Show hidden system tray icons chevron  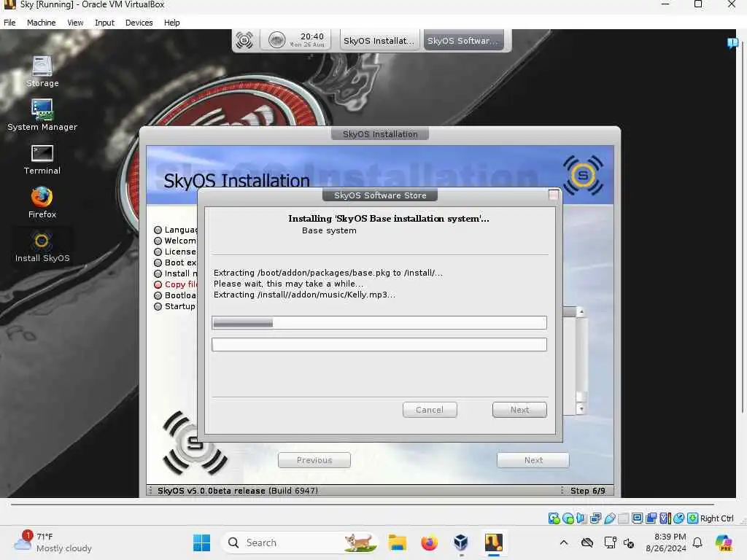pyautogui.click(x=564, y=542)
